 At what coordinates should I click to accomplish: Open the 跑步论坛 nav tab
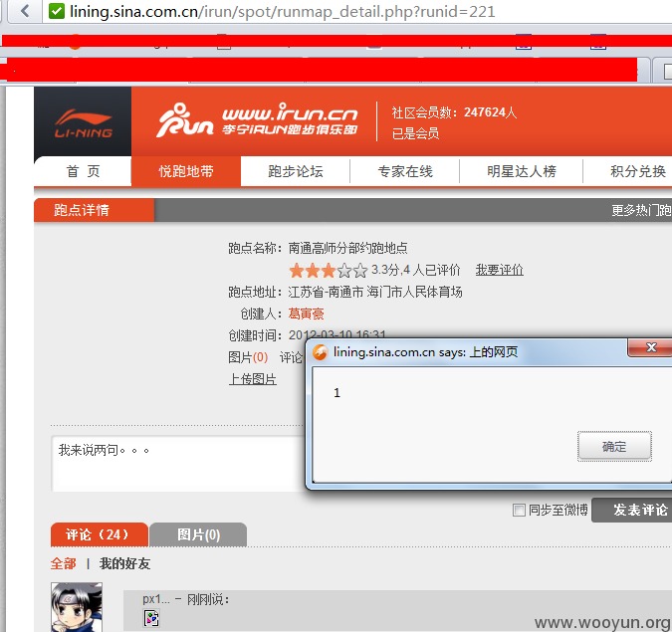(x=296, y=171)
